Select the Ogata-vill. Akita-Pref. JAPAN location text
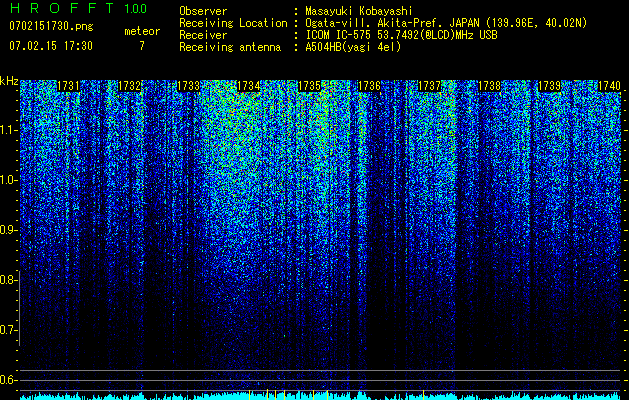The width and height of the screenshot is (629, 400). click(x=446, y=23)
